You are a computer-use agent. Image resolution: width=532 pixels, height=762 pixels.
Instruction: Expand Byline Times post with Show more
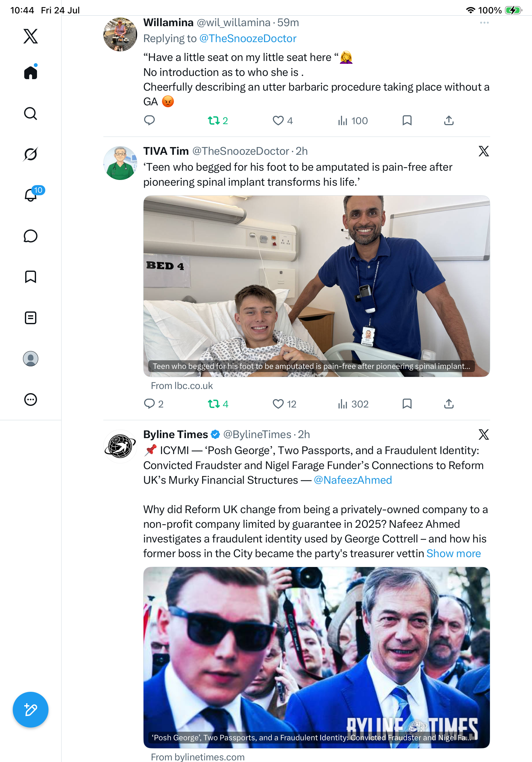454,553
